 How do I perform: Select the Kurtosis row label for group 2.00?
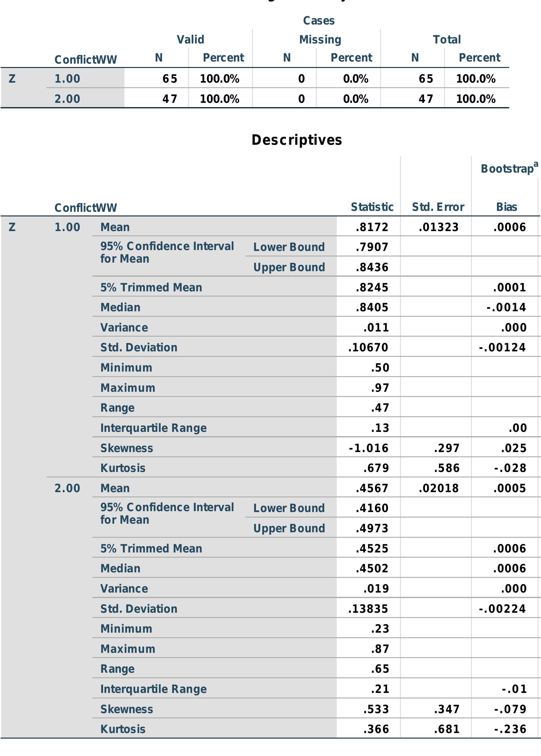(x=123, y=729)
